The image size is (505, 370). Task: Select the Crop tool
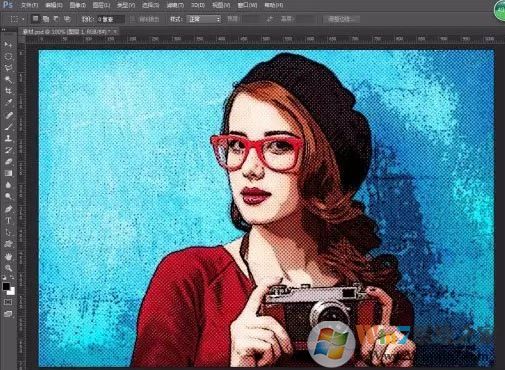8,91
